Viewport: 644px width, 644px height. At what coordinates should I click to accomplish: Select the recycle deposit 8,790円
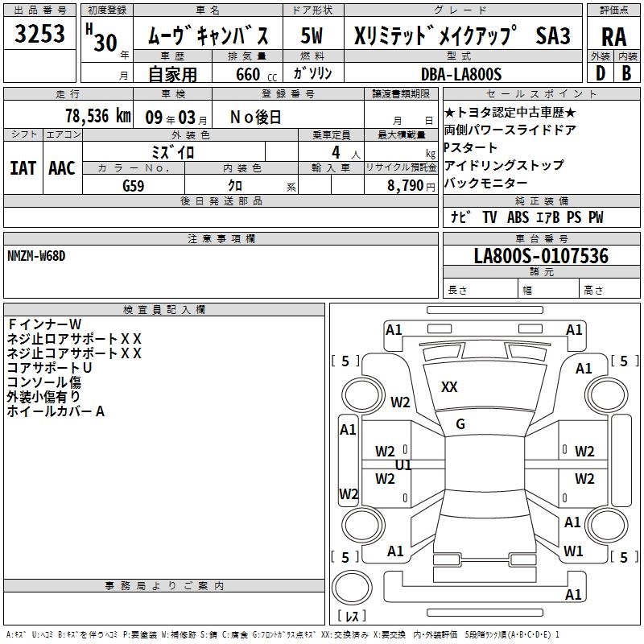[411, 186]
